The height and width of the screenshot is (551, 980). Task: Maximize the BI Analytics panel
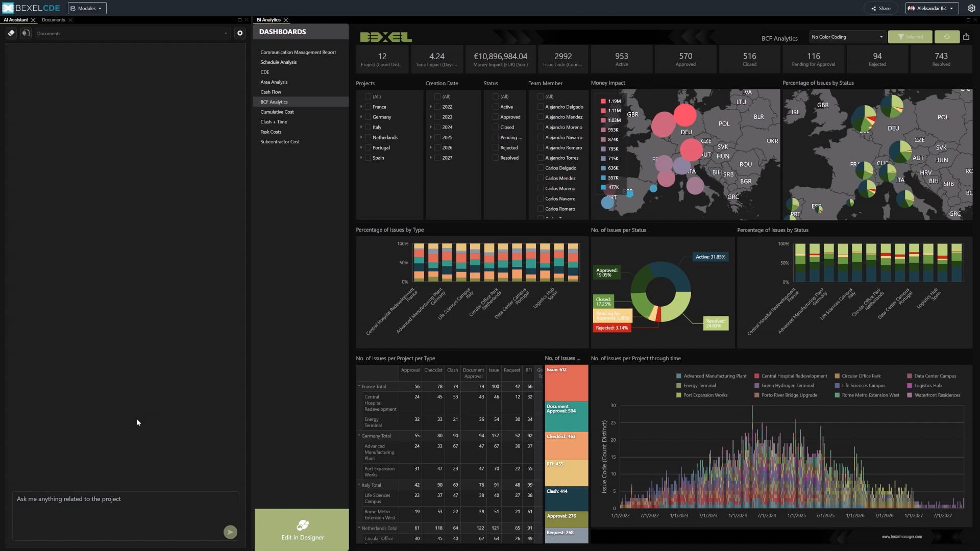(x=968, y=20)
